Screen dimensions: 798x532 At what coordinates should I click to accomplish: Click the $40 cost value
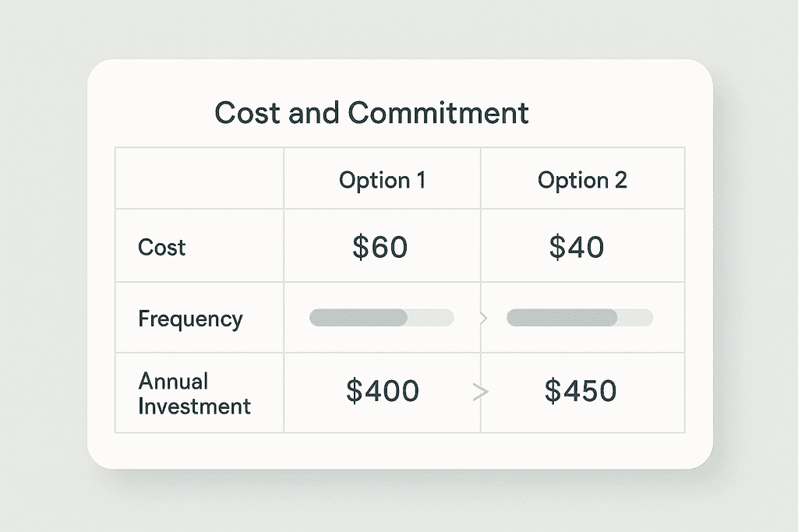[577, 248]
